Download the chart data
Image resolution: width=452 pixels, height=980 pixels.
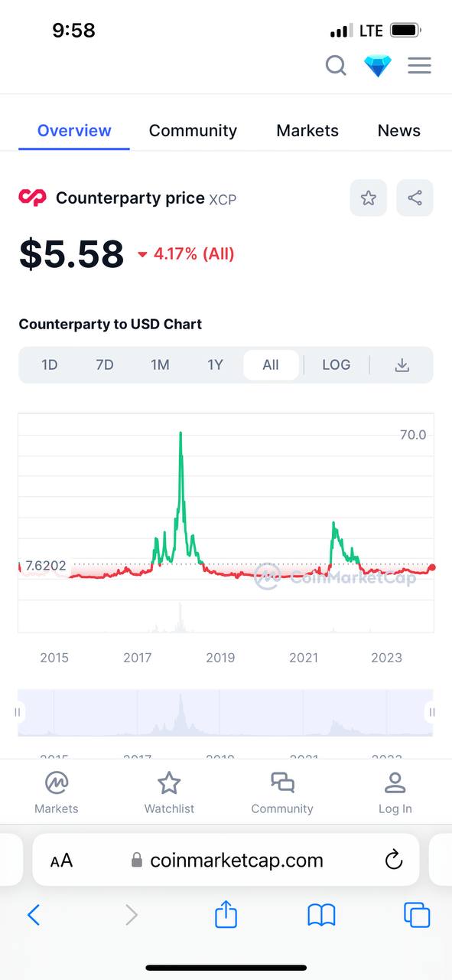(x=402, y=365)
